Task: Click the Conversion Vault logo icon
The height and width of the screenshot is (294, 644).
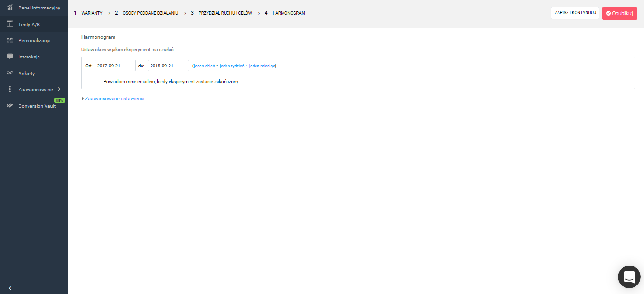Action: (x=10, y=106)
